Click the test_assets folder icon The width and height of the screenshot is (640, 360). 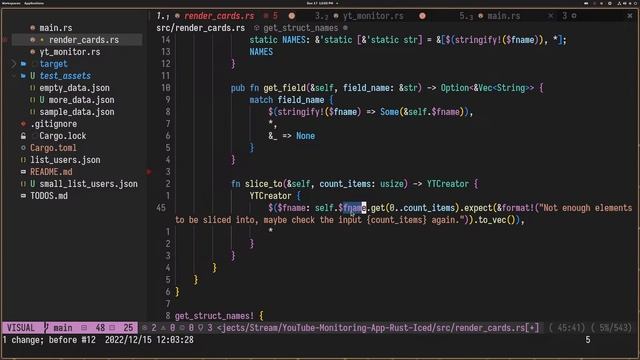[23, 76]
